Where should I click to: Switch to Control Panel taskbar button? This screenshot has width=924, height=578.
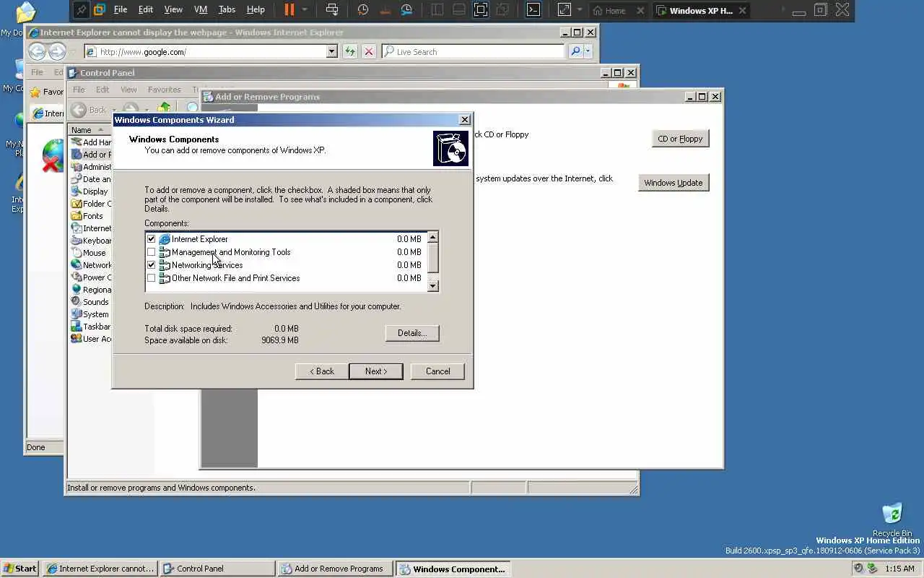pos(217,569)
